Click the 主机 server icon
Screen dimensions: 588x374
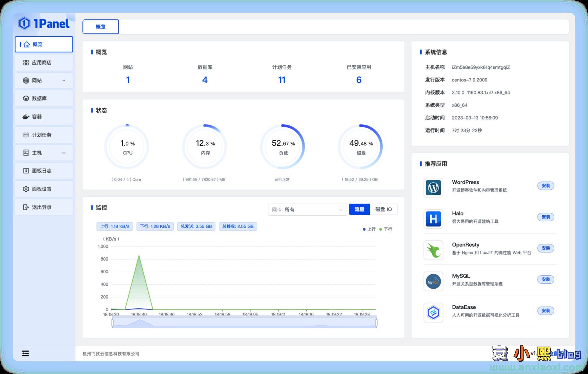pos(26,153)
